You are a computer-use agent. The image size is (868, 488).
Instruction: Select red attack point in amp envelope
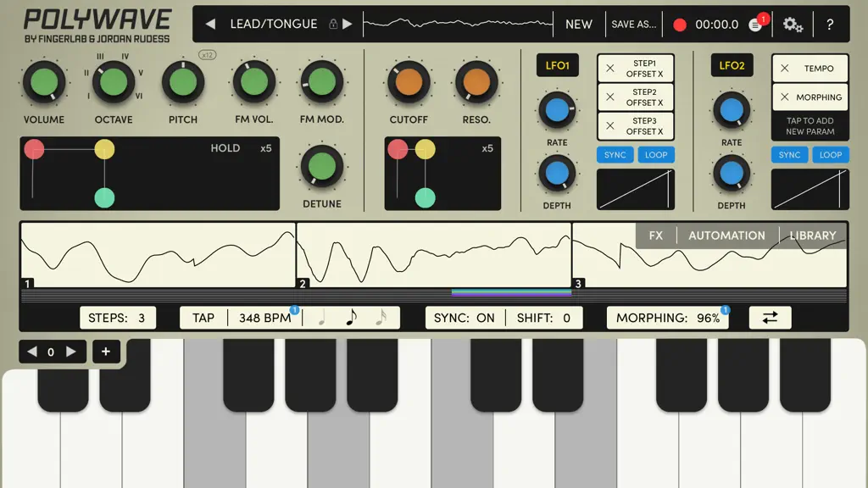click(34, 149)
